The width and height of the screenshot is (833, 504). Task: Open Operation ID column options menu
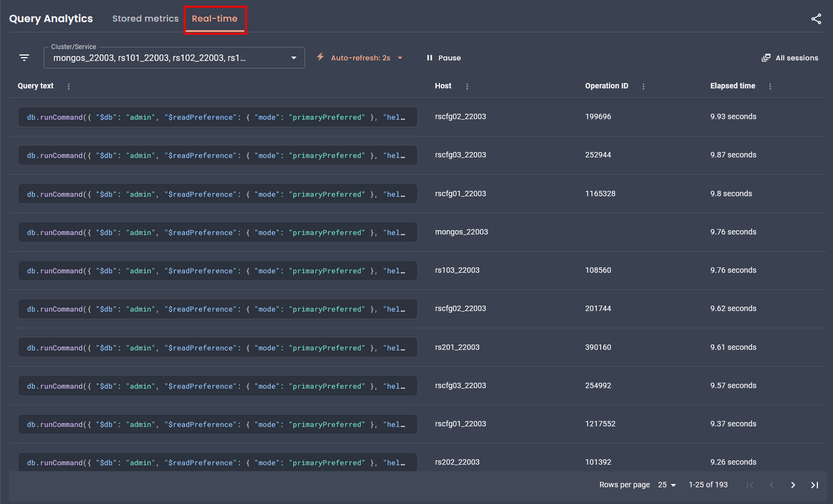643,86
